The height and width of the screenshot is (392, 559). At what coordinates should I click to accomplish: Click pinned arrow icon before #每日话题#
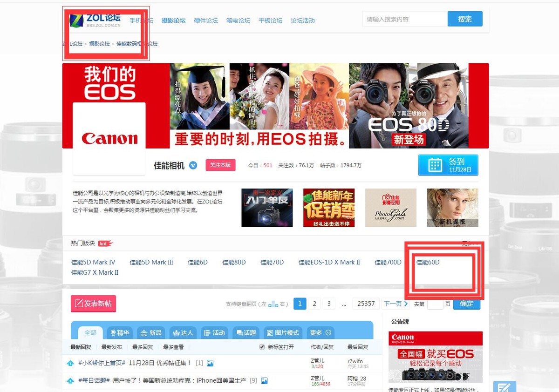click(x=70, y=381)
